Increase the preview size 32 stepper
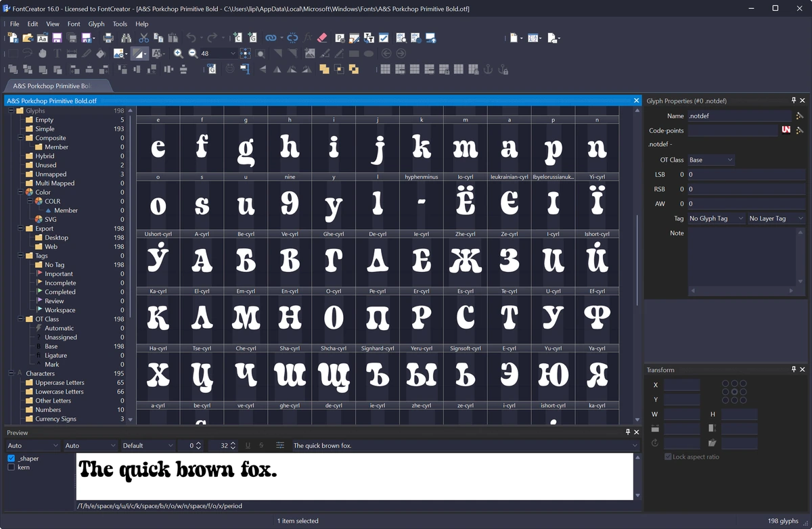 point(233,442)
